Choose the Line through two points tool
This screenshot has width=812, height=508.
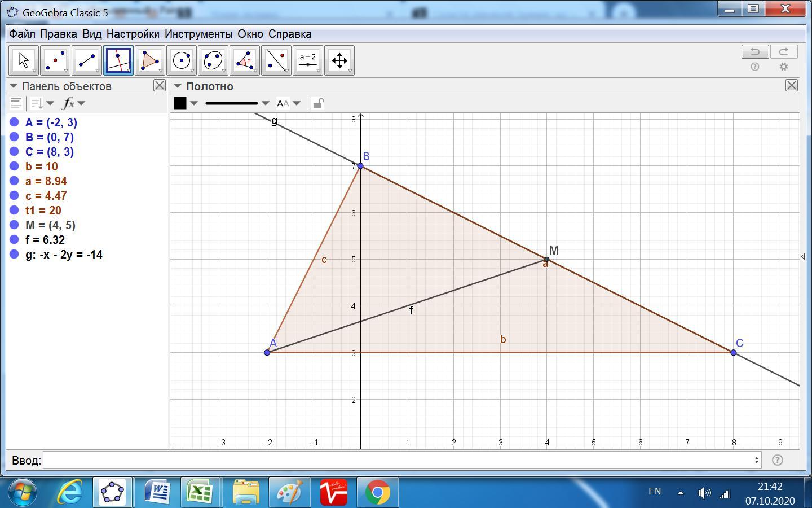pos(87,60)
